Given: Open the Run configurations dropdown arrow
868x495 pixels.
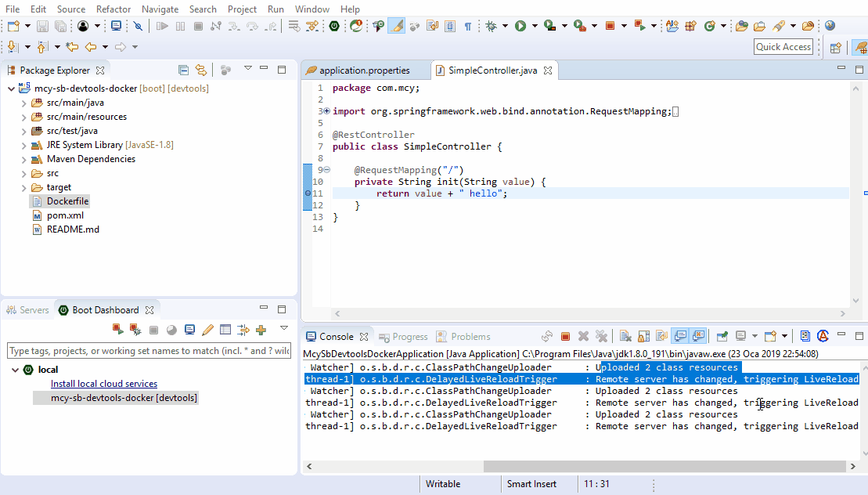Looking at the screenshot, I should (x=535, y=25).
